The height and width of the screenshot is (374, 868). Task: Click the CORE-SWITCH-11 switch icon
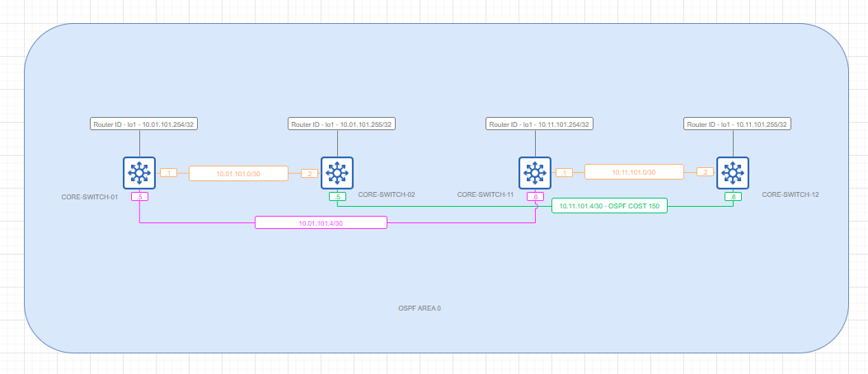click(535, 173)
